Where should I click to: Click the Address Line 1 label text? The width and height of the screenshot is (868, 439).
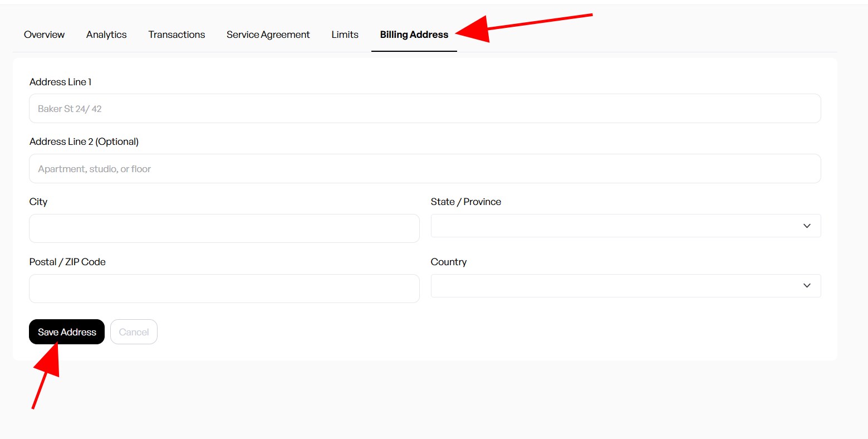[x=60, y=82]
